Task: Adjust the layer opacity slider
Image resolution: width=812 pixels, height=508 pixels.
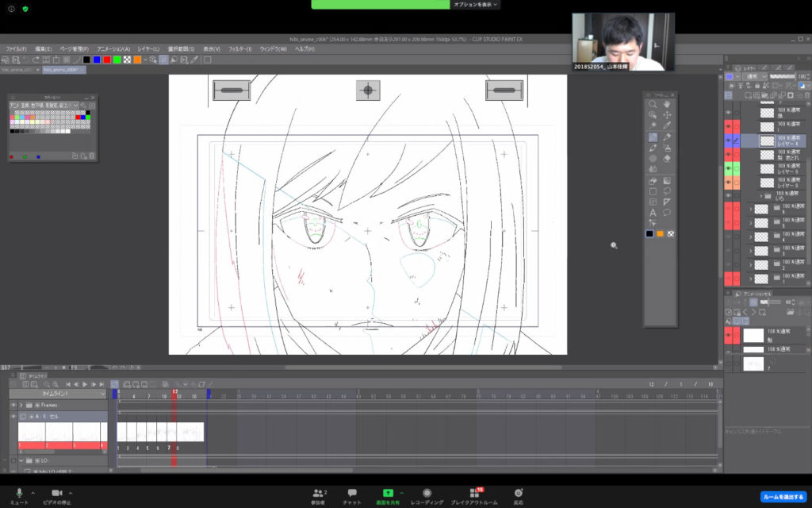Action: (783, 76)
